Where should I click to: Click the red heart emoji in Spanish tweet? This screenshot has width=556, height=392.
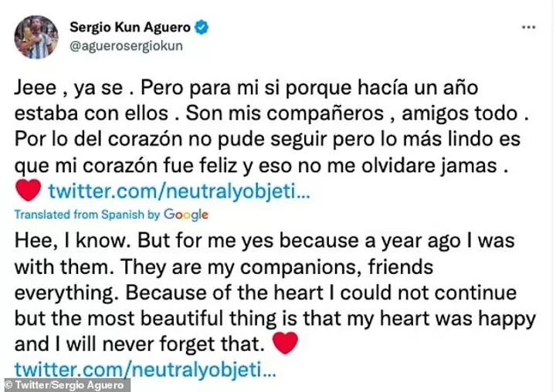pos(29,190)
